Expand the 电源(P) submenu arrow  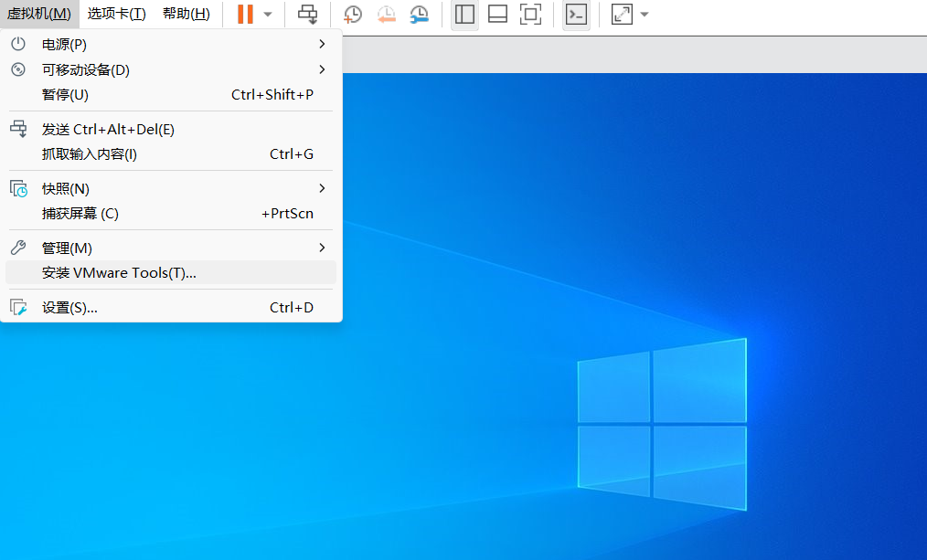(x=322, y=44)
